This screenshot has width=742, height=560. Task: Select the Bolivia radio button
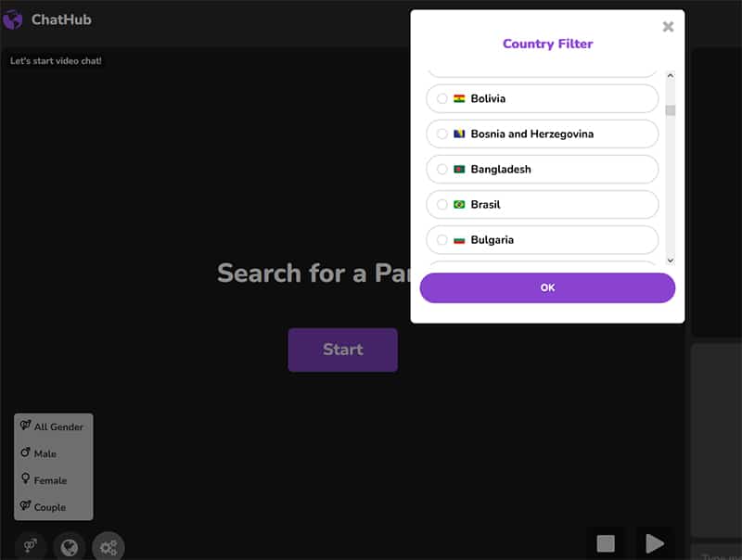[442, 98]
